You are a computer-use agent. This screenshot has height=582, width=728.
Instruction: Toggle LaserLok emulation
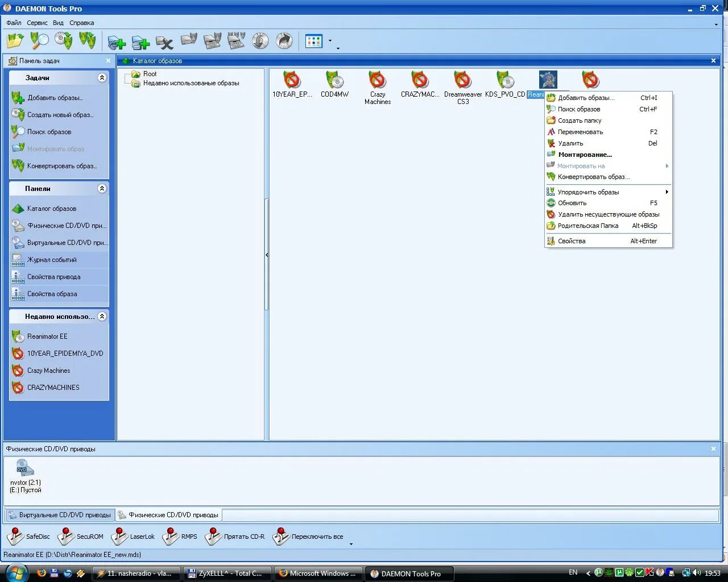[x=133, y=537]
